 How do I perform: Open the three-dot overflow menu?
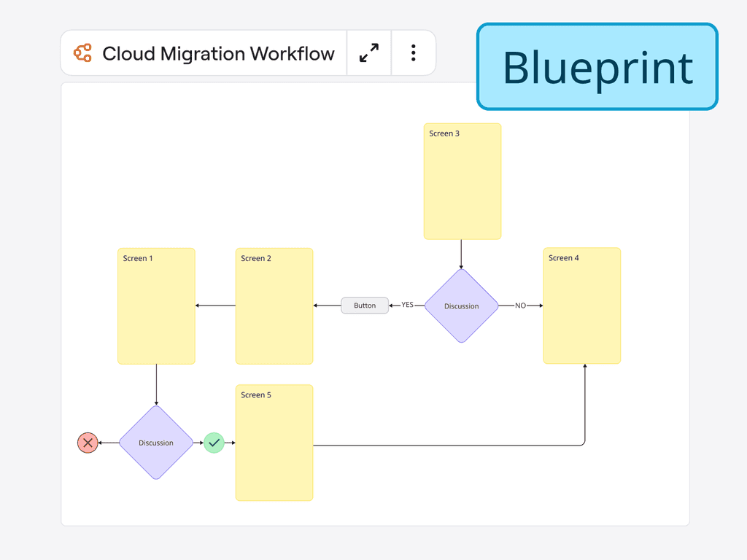[x=413, y=52]
